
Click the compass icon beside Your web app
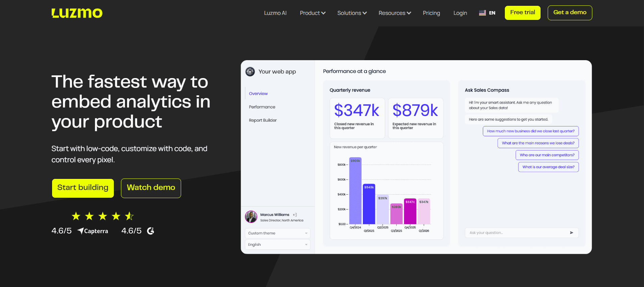[250, 72]
